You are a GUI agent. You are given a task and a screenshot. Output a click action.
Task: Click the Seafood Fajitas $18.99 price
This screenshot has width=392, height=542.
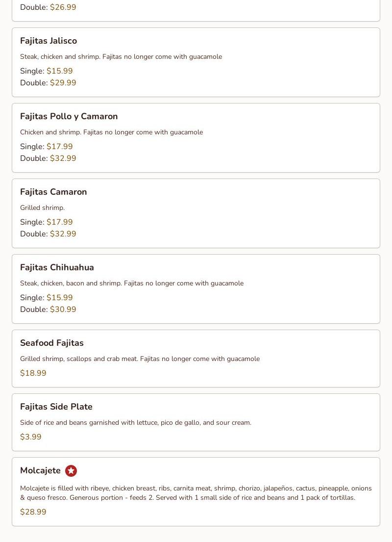click(33, 373)
